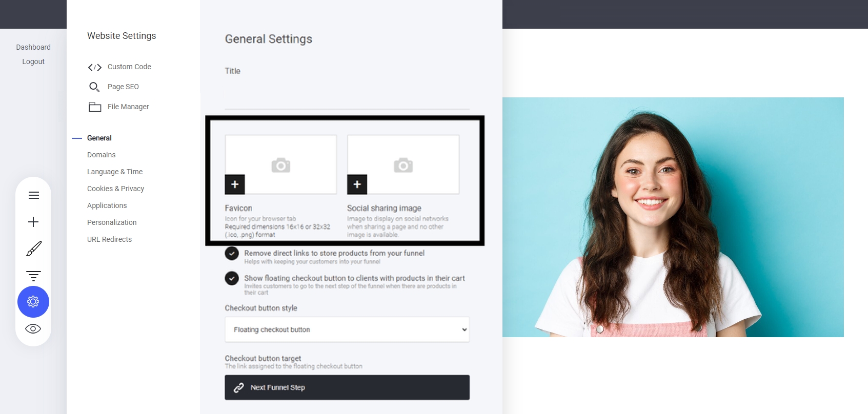Add social sharing image with plus button

point(357,184)
